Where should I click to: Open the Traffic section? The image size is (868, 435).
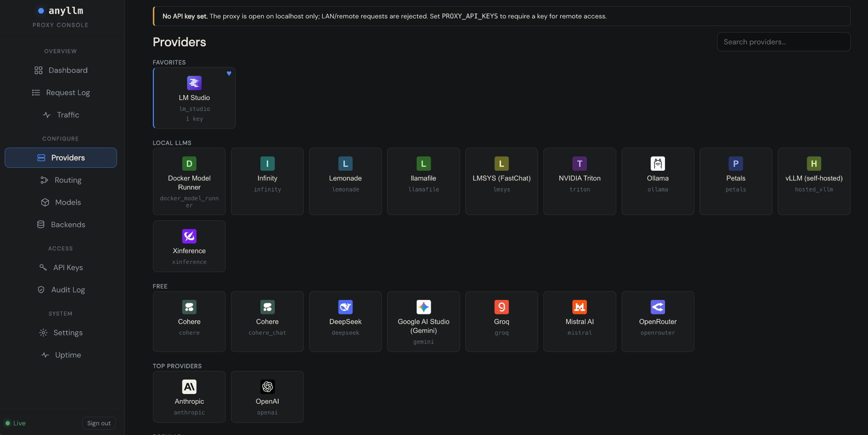coord(61,115)
